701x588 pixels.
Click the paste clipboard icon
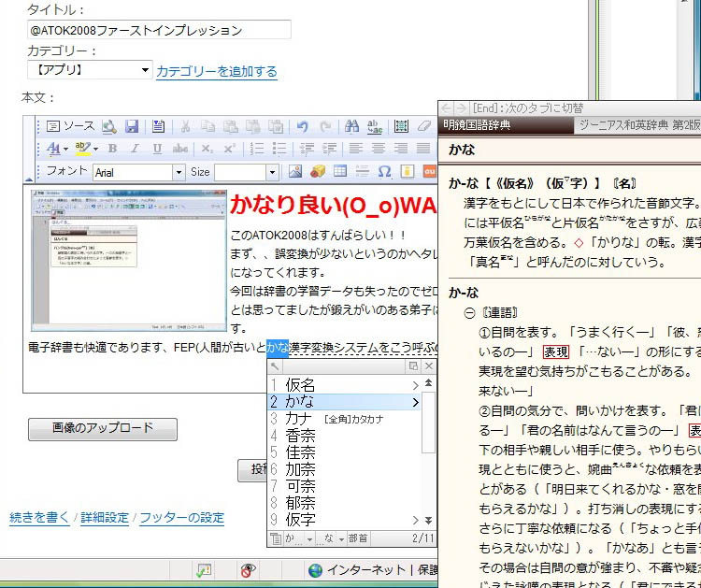click(231, 126)
